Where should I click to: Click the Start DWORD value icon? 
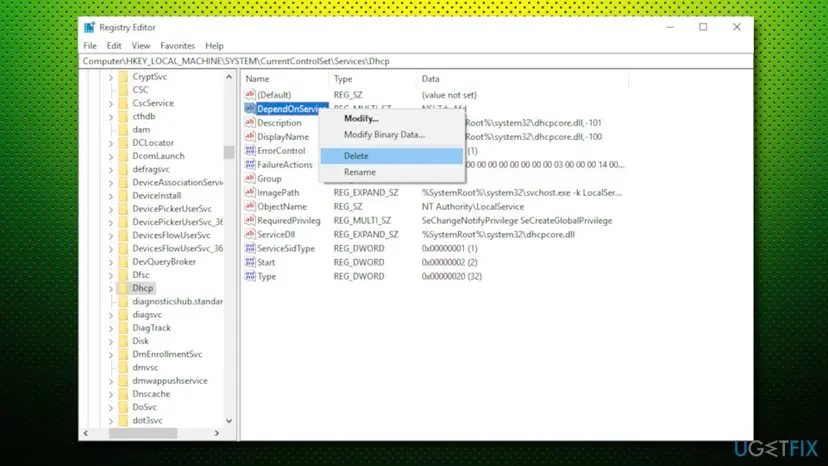coord(250,262)
